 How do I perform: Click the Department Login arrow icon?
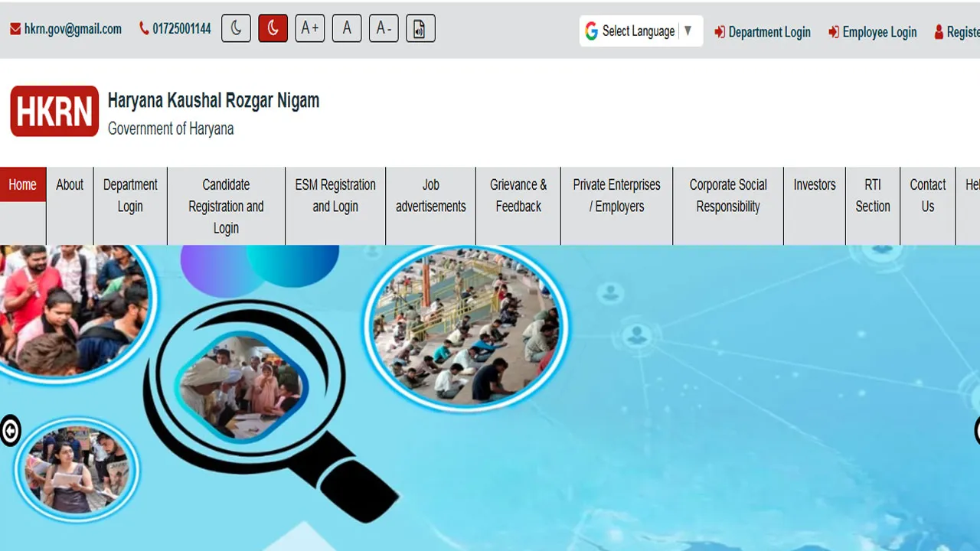tap(720, 32)
